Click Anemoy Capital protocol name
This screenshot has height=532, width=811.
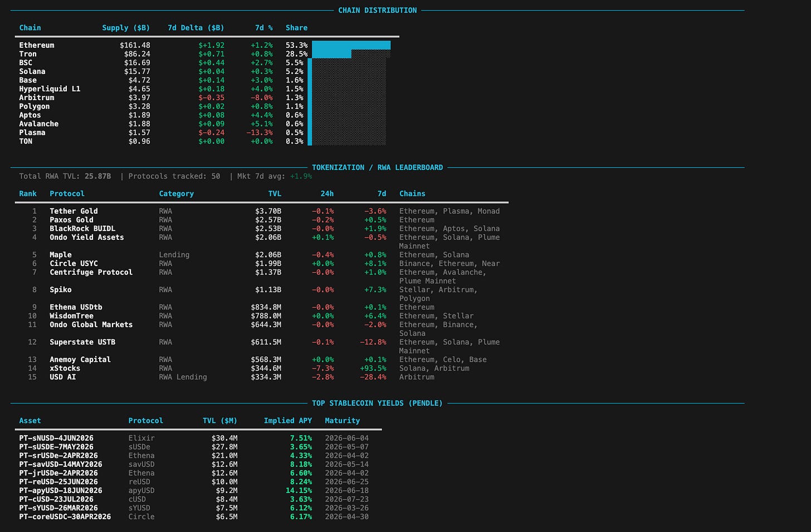80,359
